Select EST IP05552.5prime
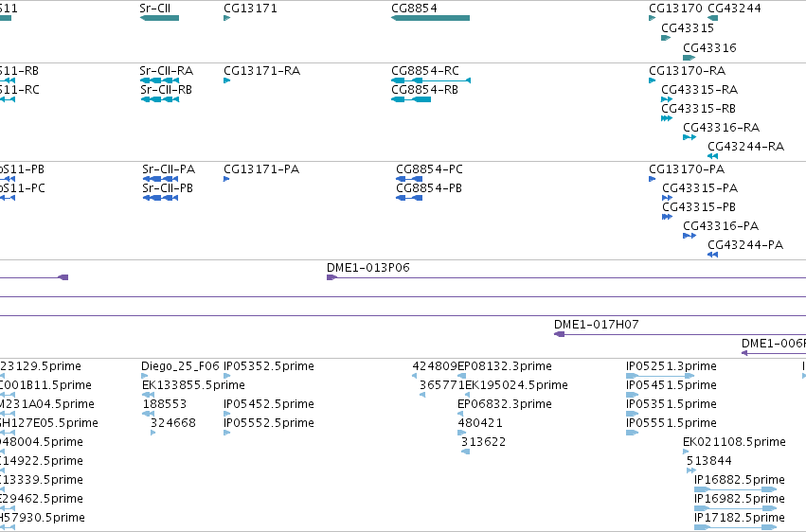Viewport: 806px width, 532px height. 268,423
